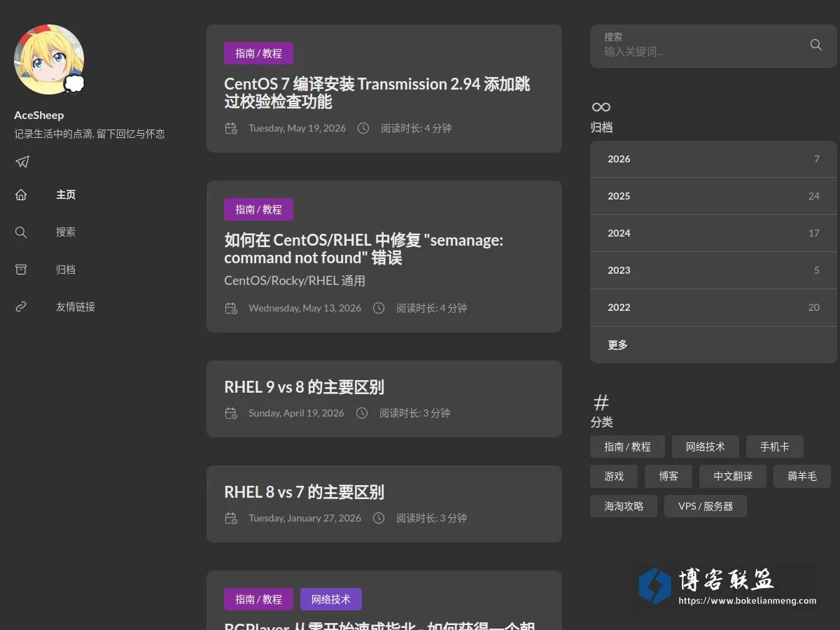Click the magnifier icon beside 搜索 in sidebar
The image size is (840, 630).
[21, 232]
